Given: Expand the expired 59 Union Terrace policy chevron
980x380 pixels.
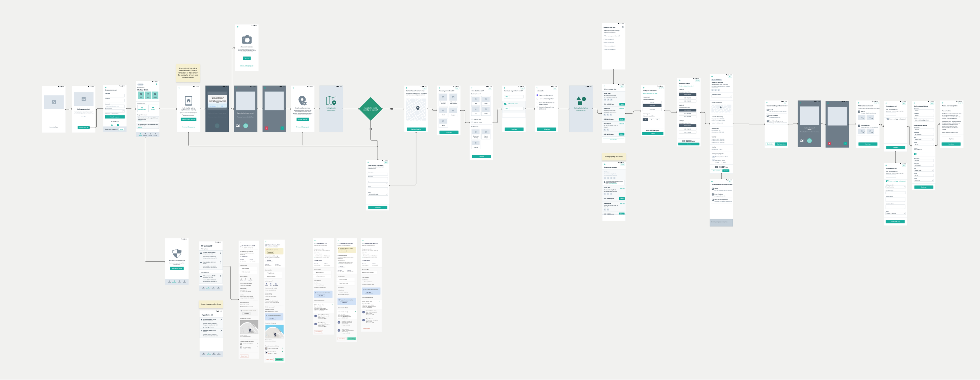Looking at the screenshot, I should (x=221, y=276).
